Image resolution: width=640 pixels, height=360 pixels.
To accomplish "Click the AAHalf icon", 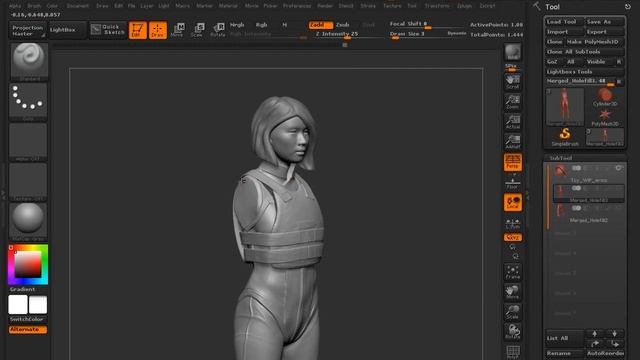I will [x=513, y=142].
